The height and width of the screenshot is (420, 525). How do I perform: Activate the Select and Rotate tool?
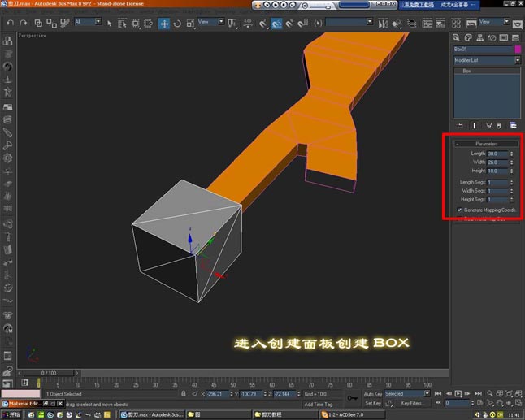tap(177, 24)
